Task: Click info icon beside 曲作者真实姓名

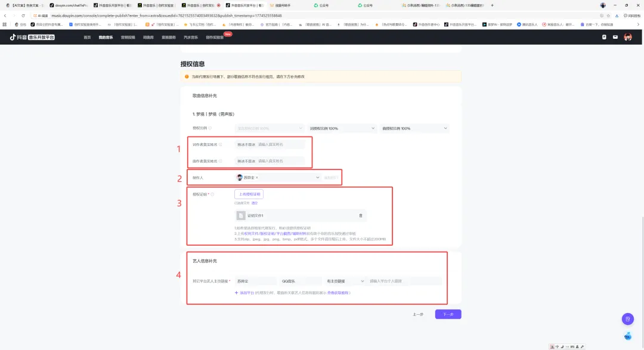Action: click(x=221, y=161)
